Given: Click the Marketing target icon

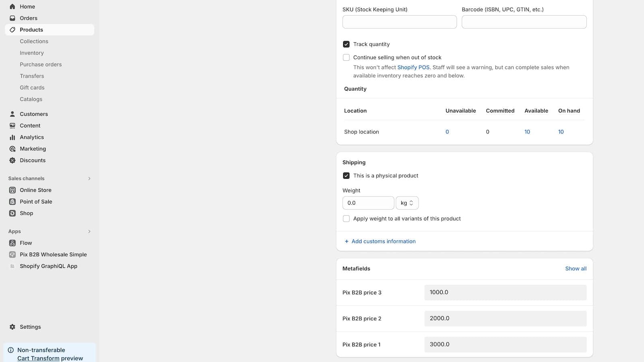Looking at the screenshot, I should [x=12, y=149].
